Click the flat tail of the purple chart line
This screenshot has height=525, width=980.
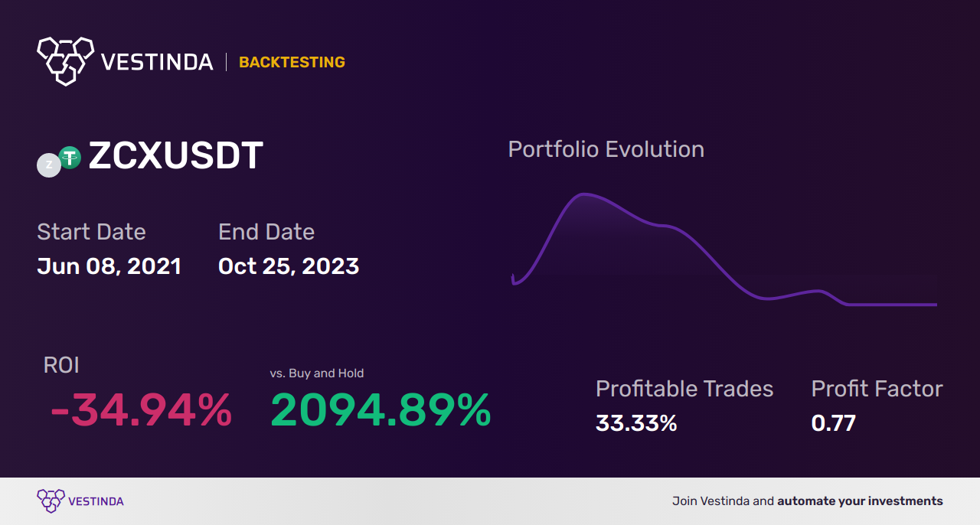(x=892, y=305)
